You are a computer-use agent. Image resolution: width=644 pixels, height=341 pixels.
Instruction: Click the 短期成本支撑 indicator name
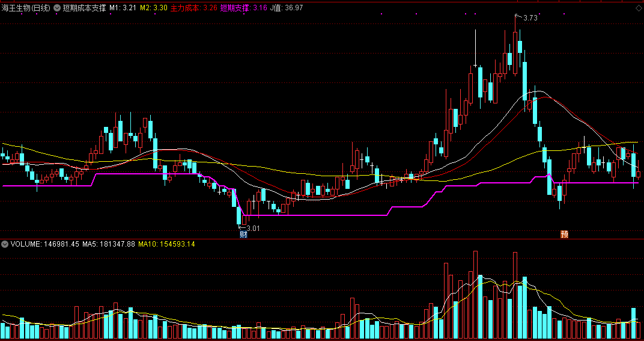pyautogui.click(x=84, y=8)
